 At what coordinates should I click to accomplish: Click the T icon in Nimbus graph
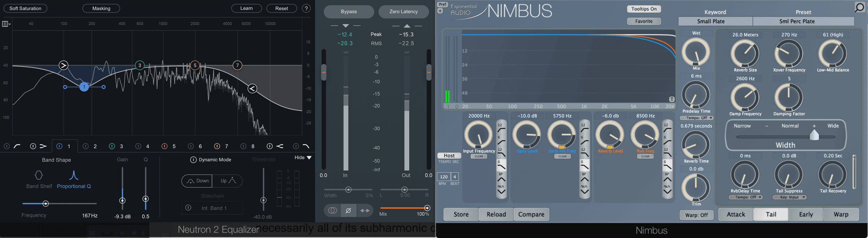tap(672, 99)
